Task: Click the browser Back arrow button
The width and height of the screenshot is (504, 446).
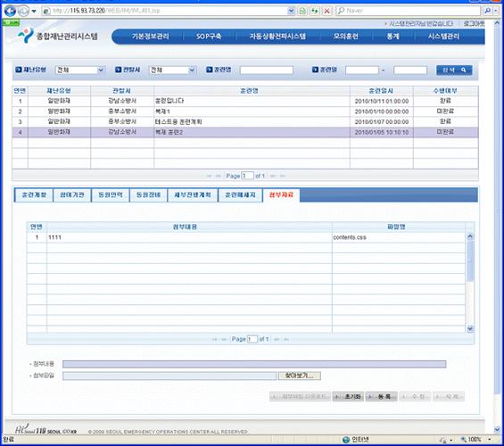Action: (x=10, y=11)
